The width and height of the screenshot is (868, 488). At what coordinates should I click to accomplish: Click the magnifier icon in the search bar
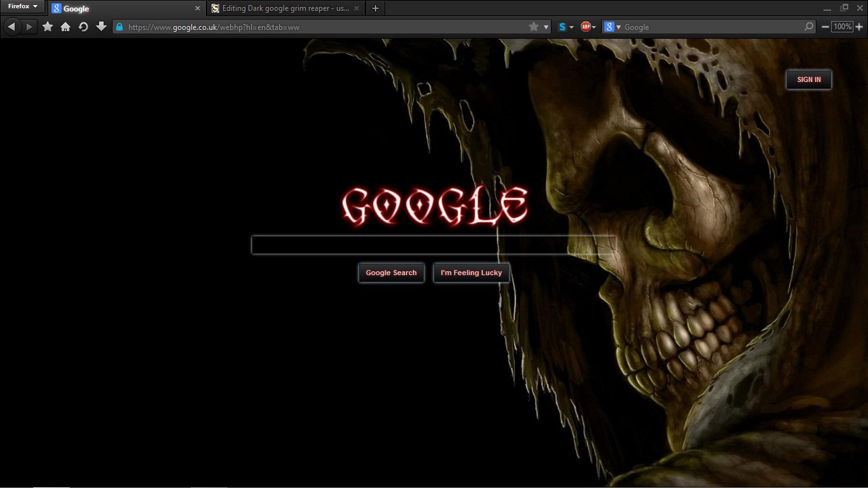click(808, 27)
